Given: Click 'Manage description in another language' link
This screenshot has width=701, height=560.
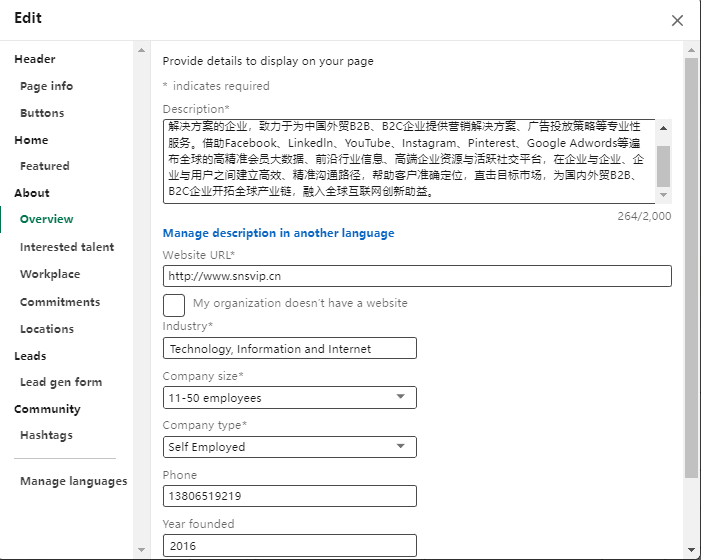Looking at the screenshot, I should [x=278, y=233].
